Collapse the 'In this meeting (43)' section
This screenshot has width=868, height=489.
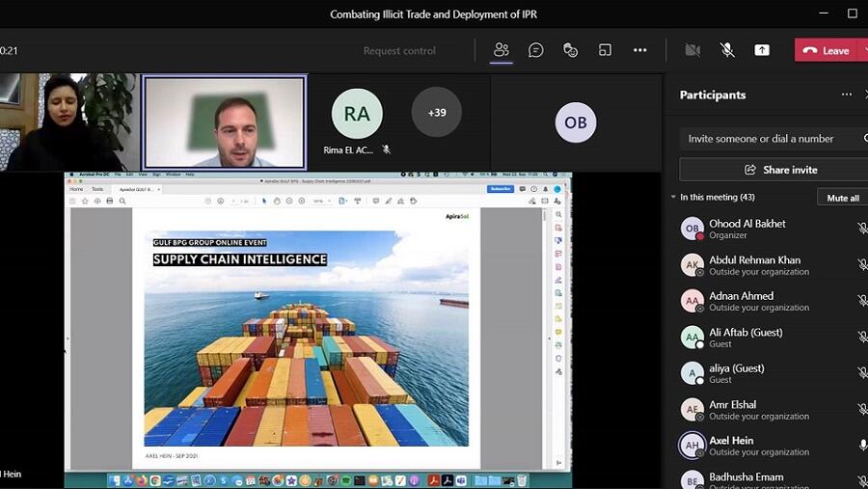(673, 198)
